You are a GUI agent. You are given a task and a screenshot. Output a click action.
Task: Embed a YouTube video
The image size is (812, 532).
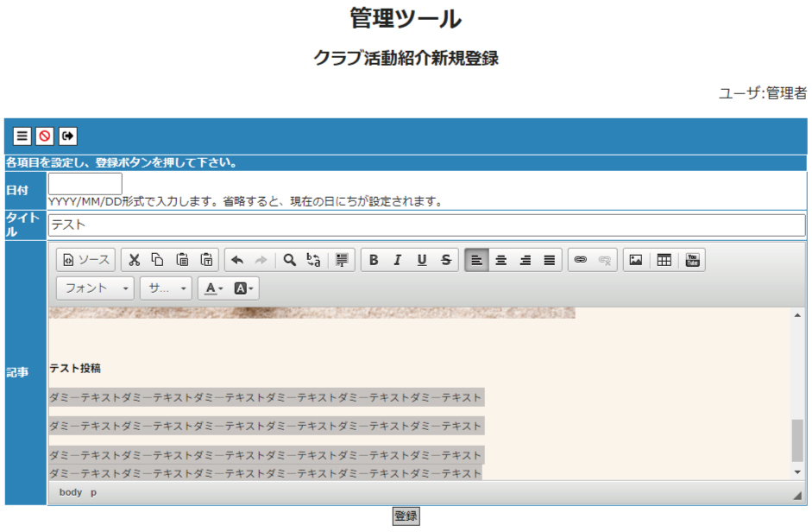tap(692, 260)
